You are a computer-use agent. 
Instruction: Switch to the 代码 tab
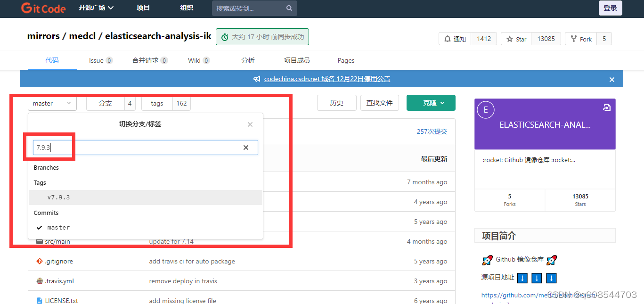[52, 60]
